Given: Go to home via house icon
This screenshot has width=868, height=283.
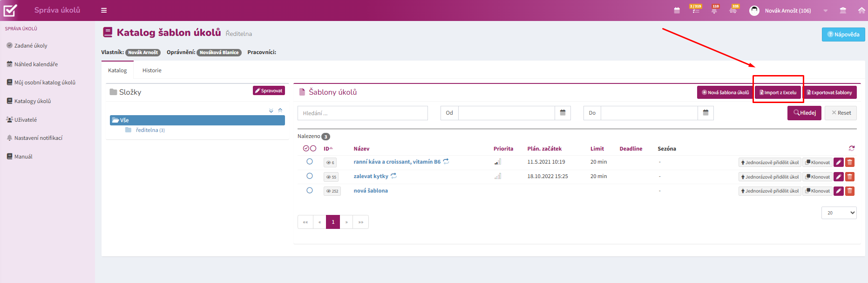Looking at the screenshot, I should 861,10.
